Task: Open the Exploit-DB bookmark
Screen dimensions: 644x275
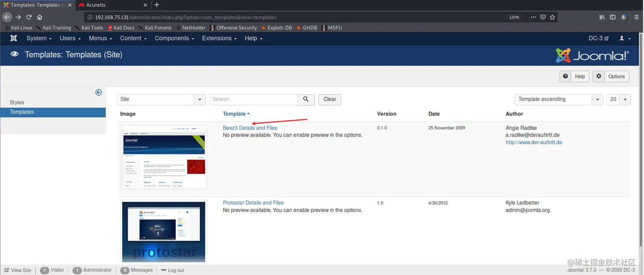Action: pyautogui.click(x=276, y=28)
